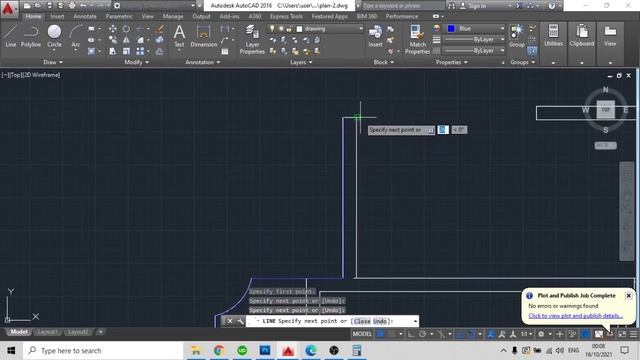Open Google Chrome from taskbar
Viewport: 640px width, 360px height.
coord(219,351)
